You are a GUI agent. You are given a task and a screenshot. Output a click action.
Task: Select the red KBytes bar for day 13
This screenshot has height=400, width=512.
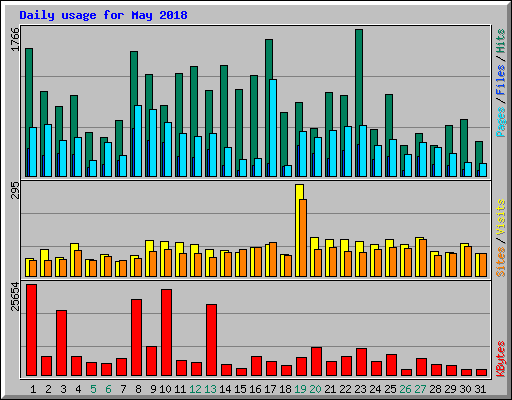click(x=211, y=340)
